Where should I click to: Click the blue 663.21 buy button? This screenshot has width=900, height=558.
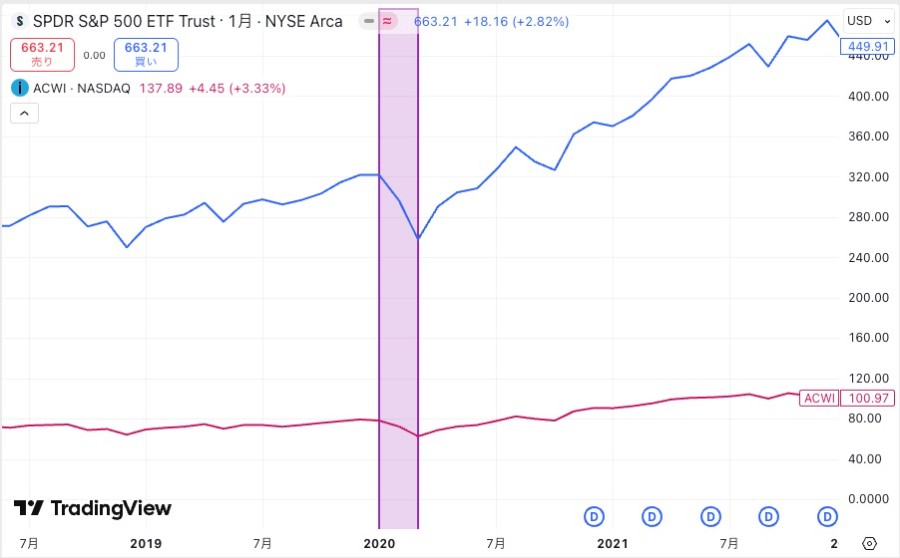coord(146,54)
